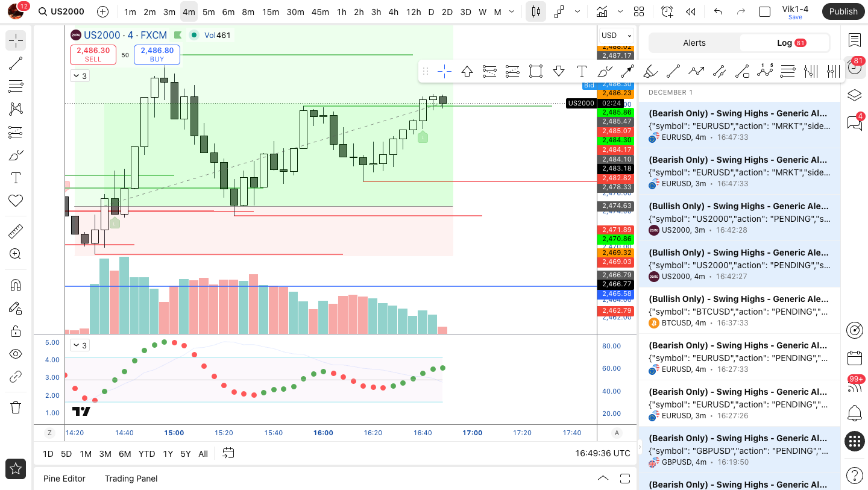Viewport: 868px width, 490px height.
Task: Open the economic calendar icon in right sidebar
Action: click(854, 358)
